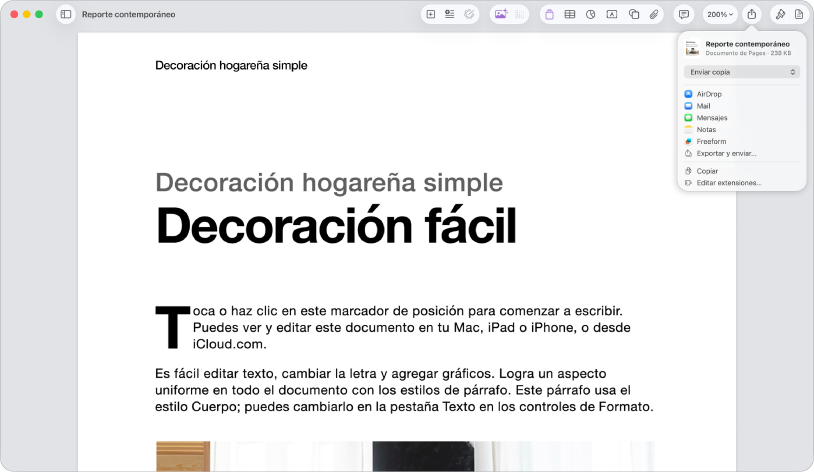
Task: Click the green full-screen window button
Action: [x=39, y=15]
